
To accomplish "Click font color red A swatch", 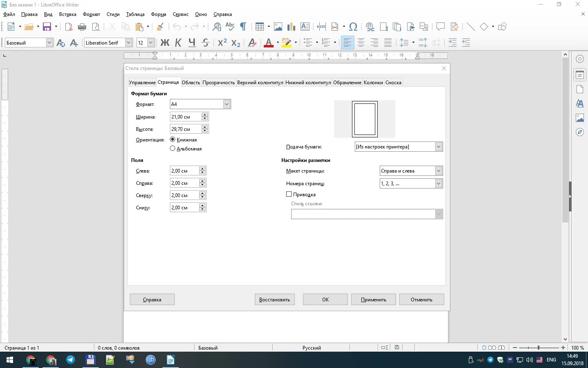I will pyautogui.click(x=269, y=43).
